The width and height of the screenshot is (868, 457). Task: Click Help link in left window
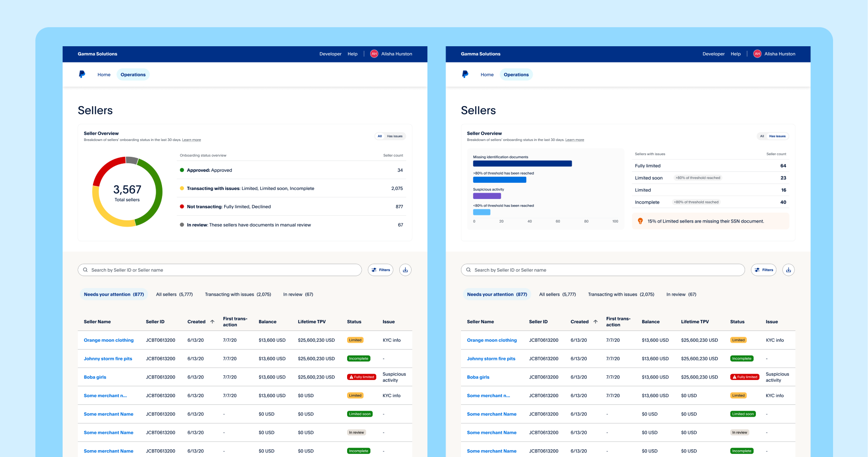coord(353,53)
